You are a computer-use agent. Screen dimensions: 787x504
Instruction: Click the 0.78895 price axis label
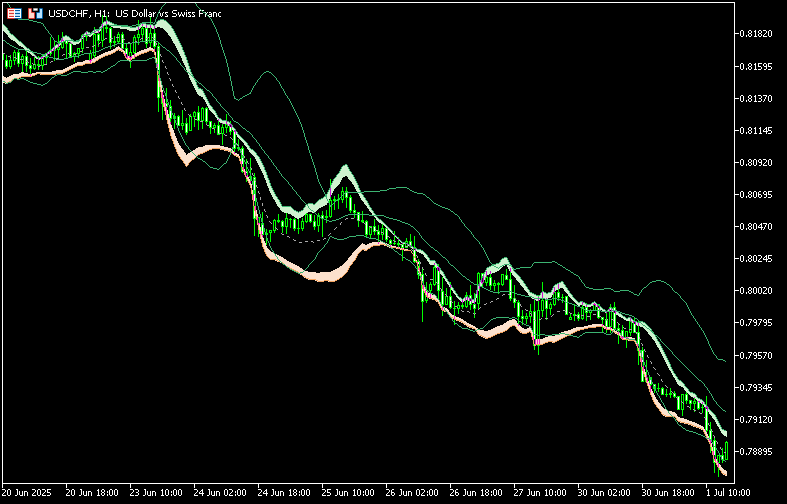[755, 451]
